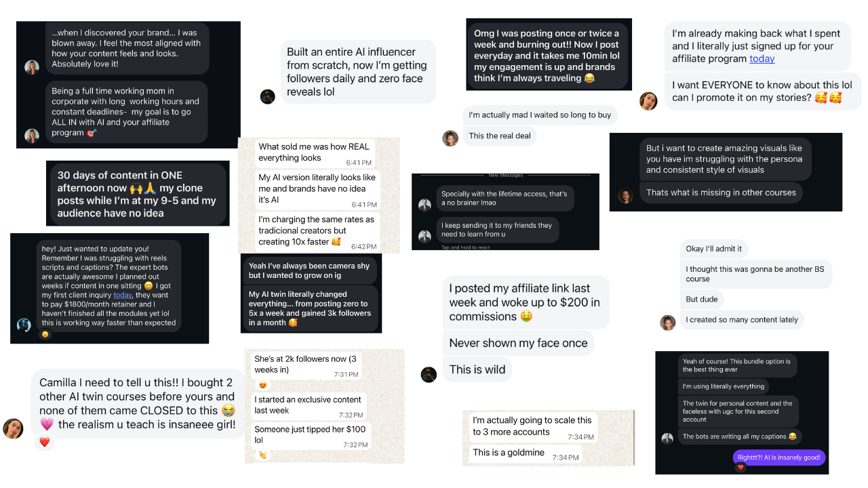Open the 'today' link in the affiliate program message
The image size is (868, 488).
pyautogui.click(x=762, y=59)
